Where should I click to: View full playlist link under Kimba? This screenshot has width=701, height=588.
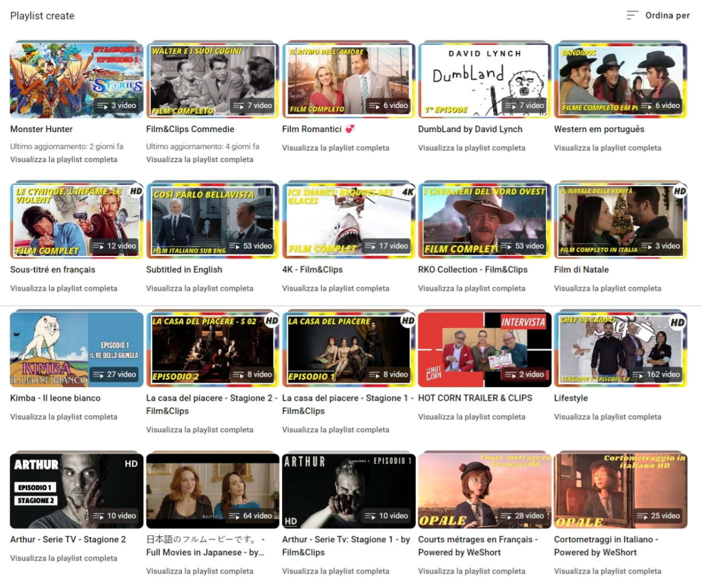(x=64, y=417)
